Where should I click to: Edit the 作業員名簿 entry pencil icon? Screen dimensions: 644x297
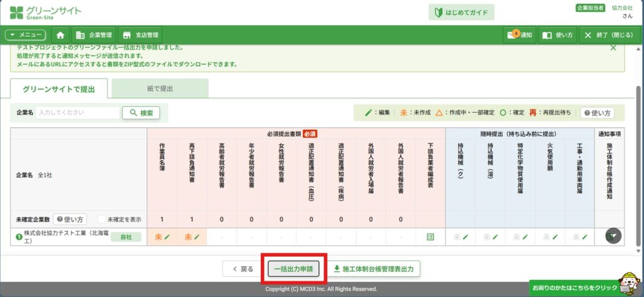click(167, 237)
